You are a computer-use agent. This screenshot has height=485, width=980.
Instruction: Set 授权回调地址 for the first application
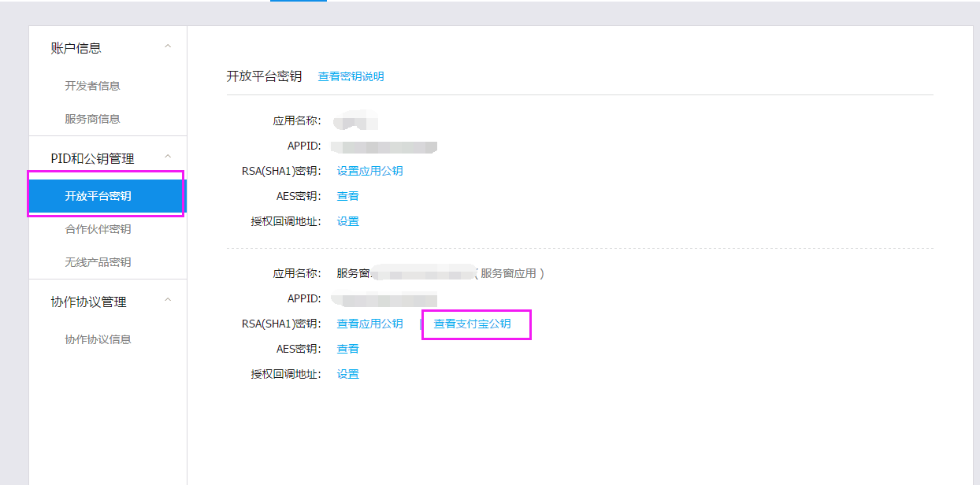click(347, 221)
